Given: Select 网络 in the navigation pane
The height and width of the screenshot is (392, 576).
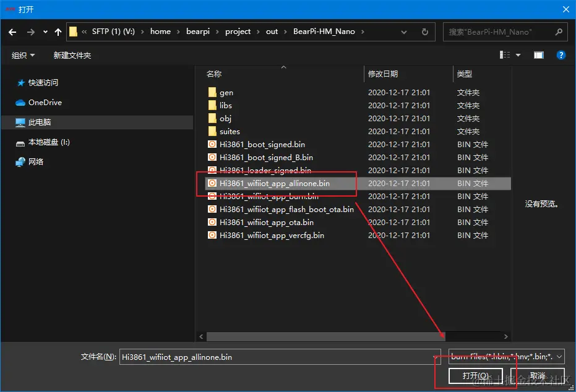Looking at the screenshot, I should (36, 161).
